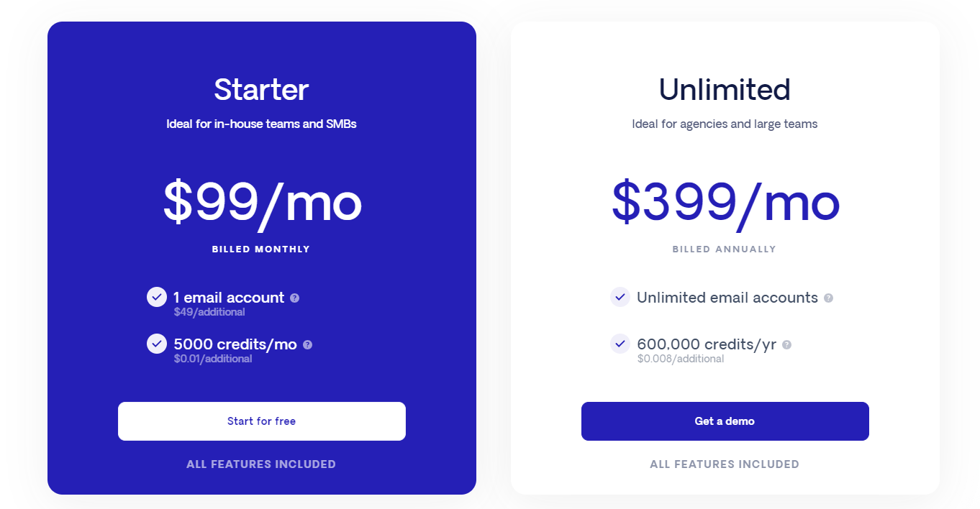This screenshot has height=509, width=980.
Task: Click checkmark icon for Unlimited email accounts
Action: 620,297
